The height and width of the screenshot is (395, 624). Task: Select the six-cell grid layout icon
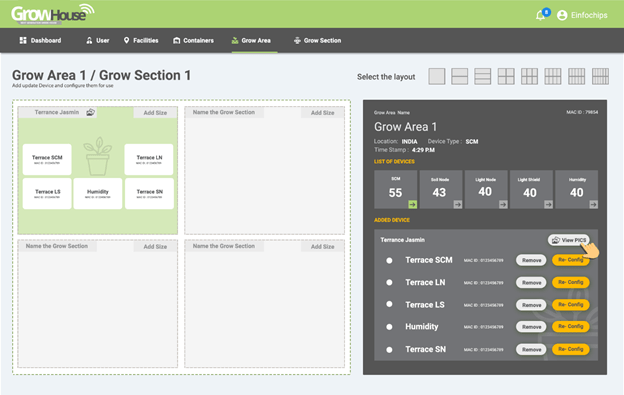pyautogui.click(x=529, y=76)
